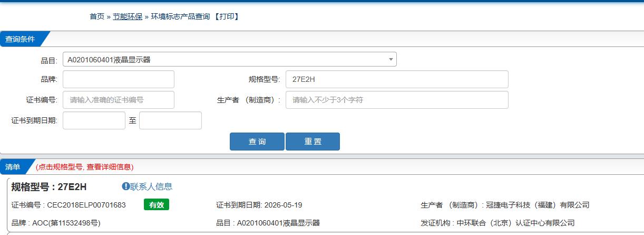
Task: Click the 查询 search button
Action: pyautogui.click(x=257, y=142)
